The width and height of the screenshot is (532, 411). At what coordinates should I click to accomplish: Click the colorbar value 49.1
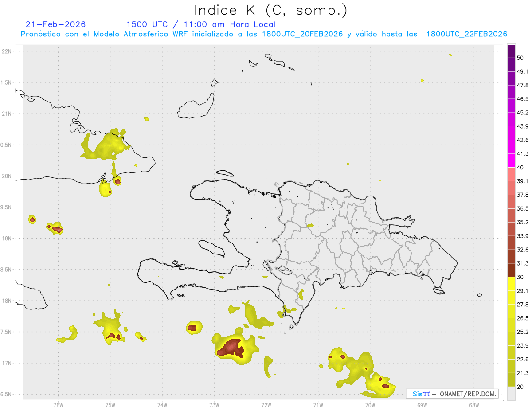(x=523, y=71)
